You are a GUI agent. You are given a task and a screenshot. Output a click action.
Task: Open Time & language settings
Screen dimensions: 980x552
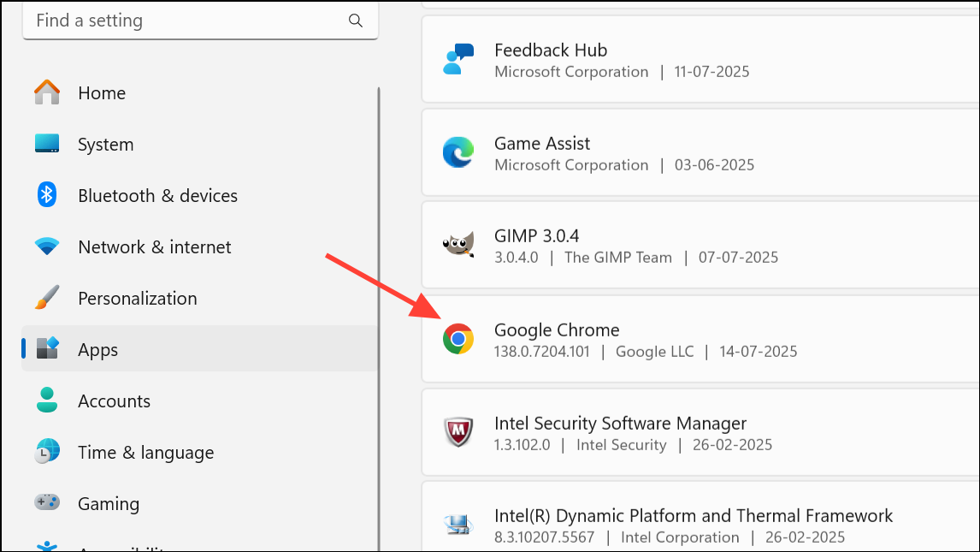click(145, 452)
